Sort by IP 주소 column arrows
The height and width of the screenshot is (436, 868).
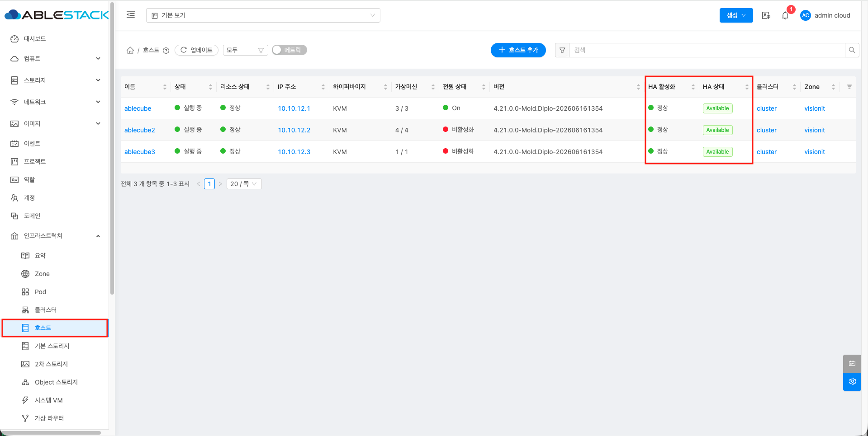[323, 87]
